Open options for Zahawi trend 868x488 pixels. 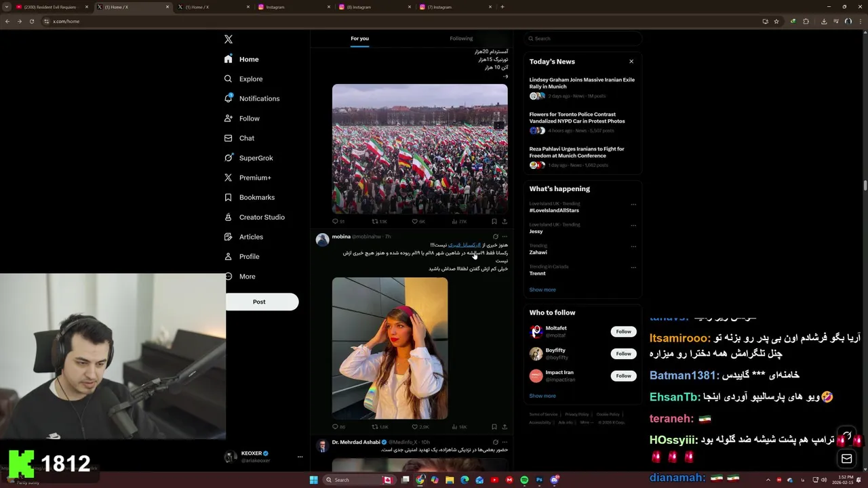point(633,246)
